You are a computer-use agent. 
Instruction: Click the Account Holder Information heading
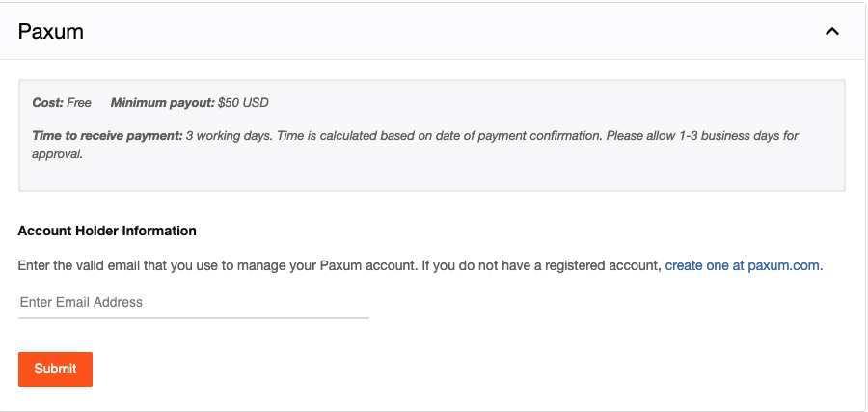(x=107, y=231)
